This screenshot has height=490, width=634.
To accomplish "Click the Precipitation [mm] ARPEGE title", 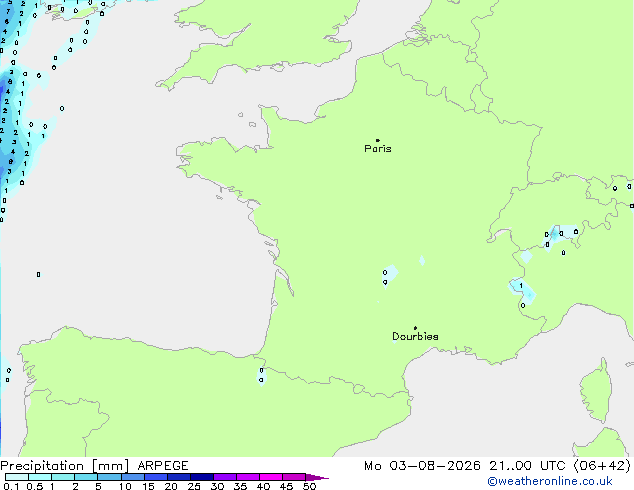I will click(94, 466).
